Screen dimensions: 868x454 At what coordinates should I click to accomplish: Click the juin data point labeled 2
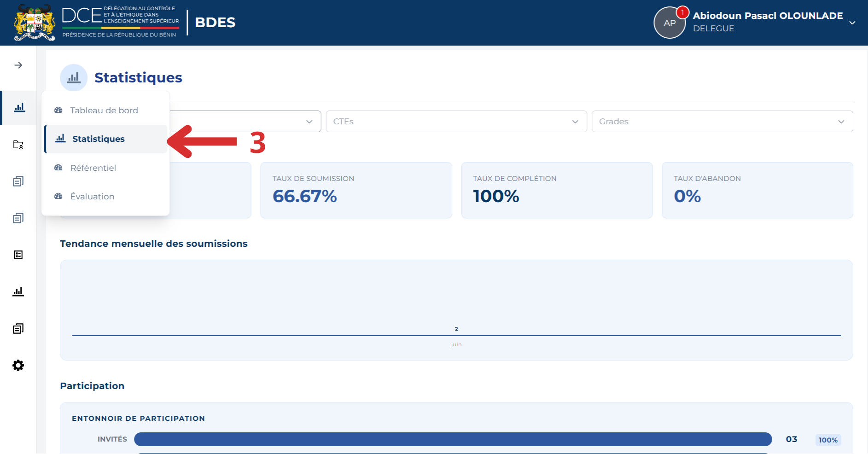point(456,329)
